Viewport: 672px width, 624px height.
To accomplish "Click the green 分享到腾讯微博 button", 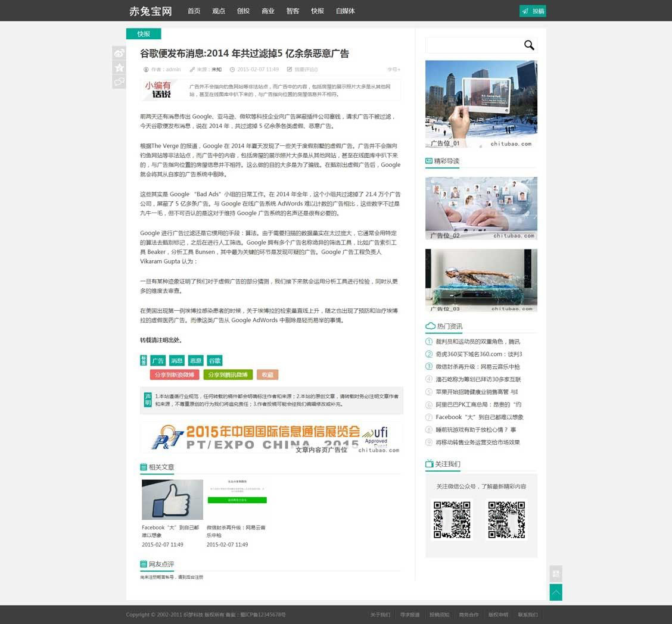I will pos(228,375).
